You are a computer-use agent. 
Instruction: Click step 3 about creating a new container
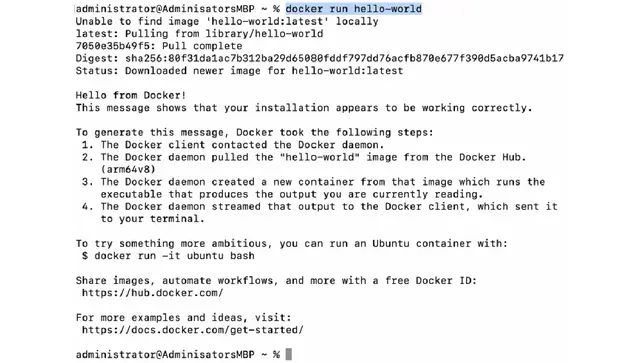313,188
